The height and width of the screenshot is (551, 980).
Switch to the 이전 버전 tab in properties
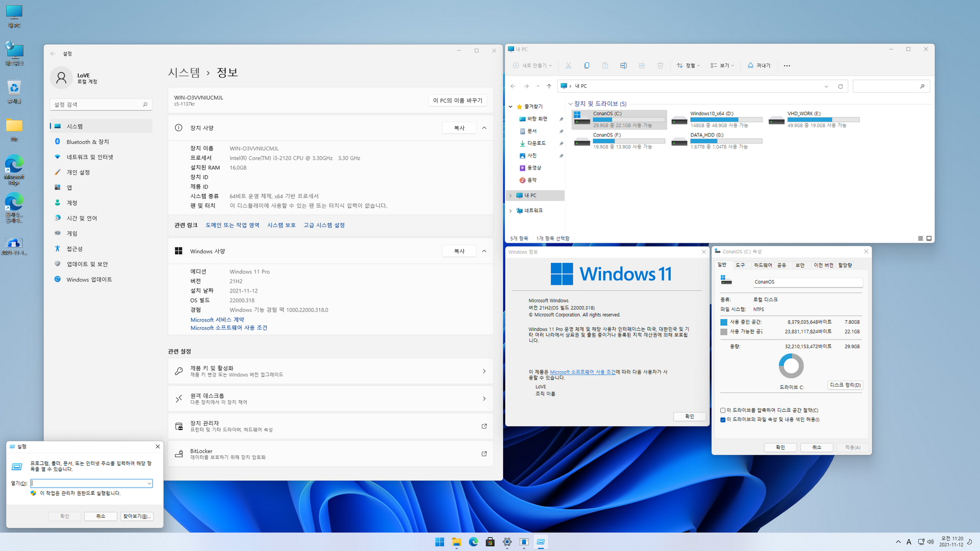[823, 265]
